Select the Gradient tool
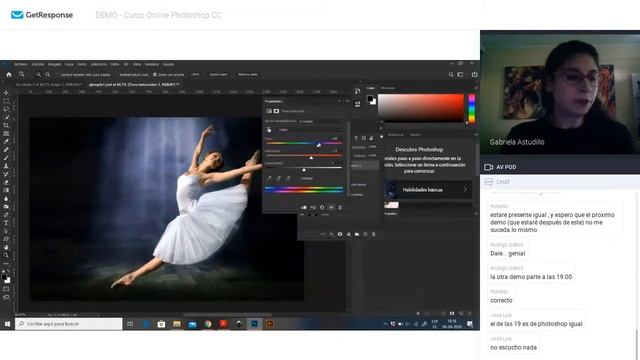 6,191
